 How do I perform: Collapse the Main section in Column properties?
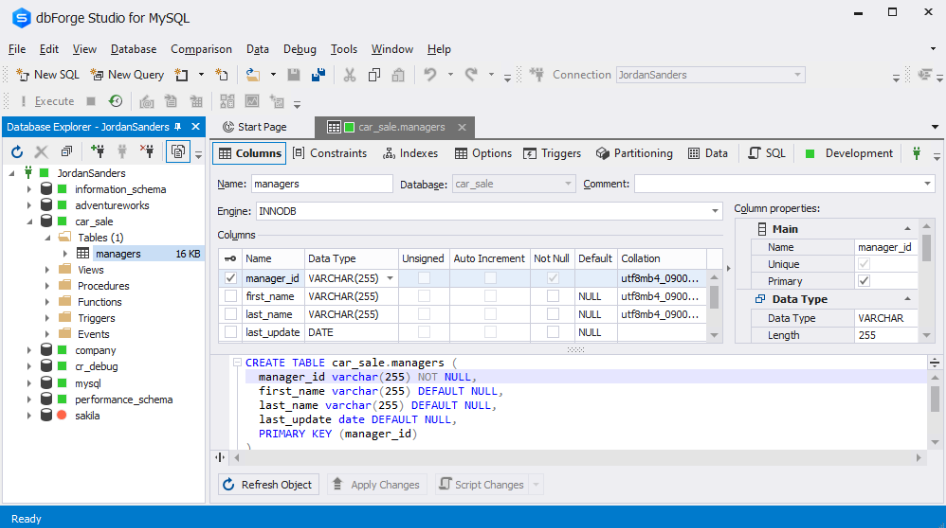(907, 229)
